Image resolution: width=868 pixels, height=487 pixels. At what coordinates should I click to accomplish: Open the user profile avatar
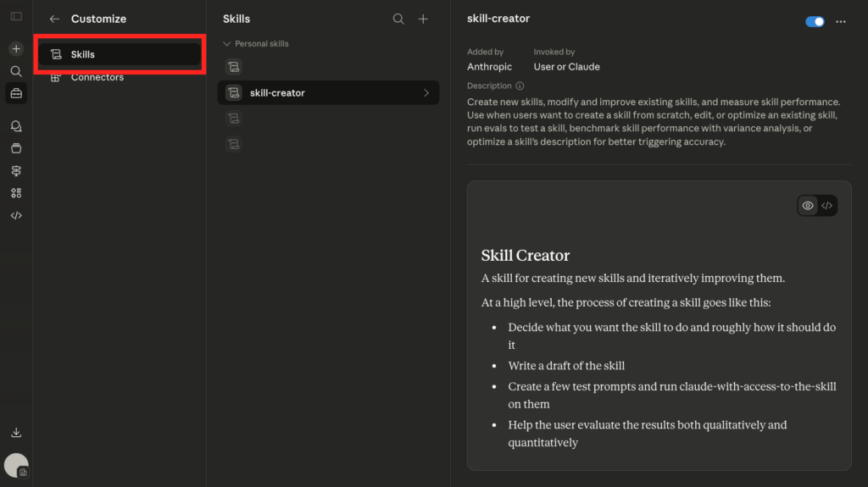(16, 465)
